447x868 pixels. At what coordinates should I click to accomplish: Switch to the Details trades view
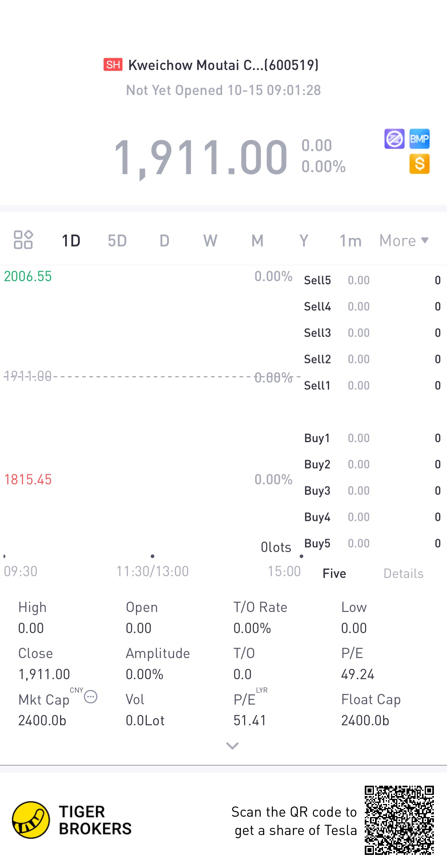(403, 573)
